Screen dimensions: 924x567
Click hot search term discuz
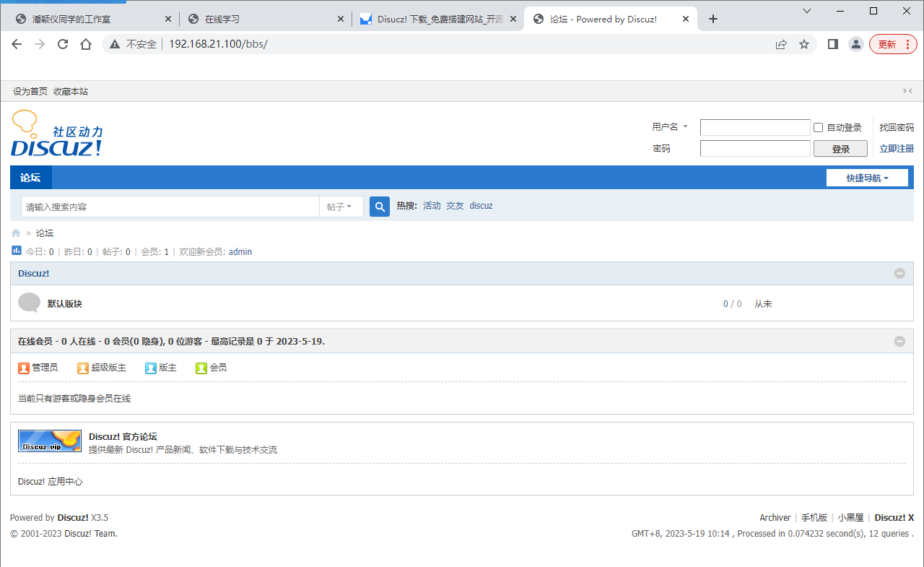[481, 206]
